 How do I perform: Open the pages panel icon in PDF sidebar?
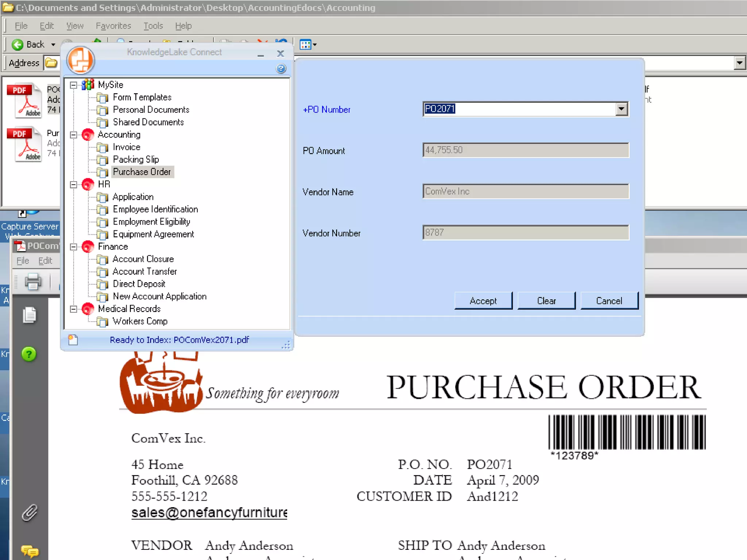pyautogui.click(x=30, y=315)
